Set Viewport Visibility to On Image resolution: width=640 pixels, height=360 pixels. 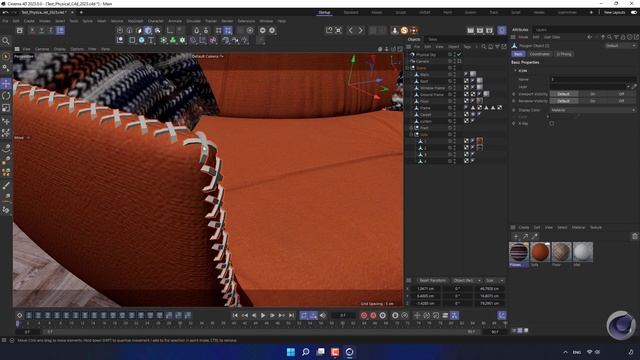point(592,94)
